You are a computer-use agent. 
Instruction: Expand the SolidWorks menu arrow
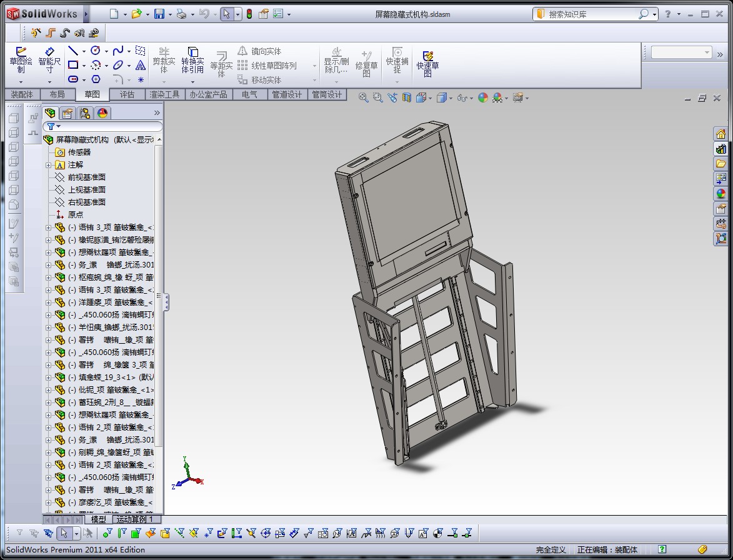[86, 14]
